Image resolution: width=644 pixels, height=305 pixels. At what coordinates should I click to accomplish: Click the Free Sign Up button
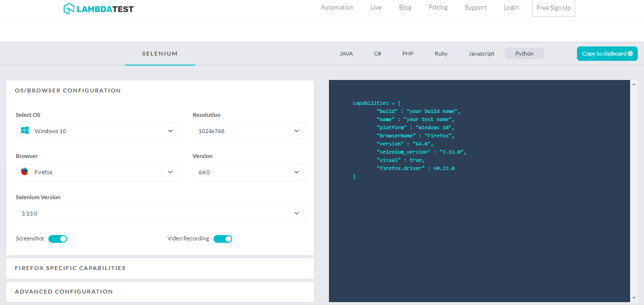click(553, 8)
